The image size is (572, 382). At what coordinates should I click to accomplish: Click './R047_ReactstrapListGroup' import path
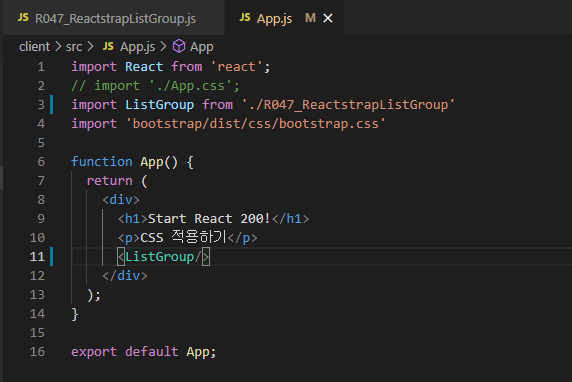pos(348,105)
